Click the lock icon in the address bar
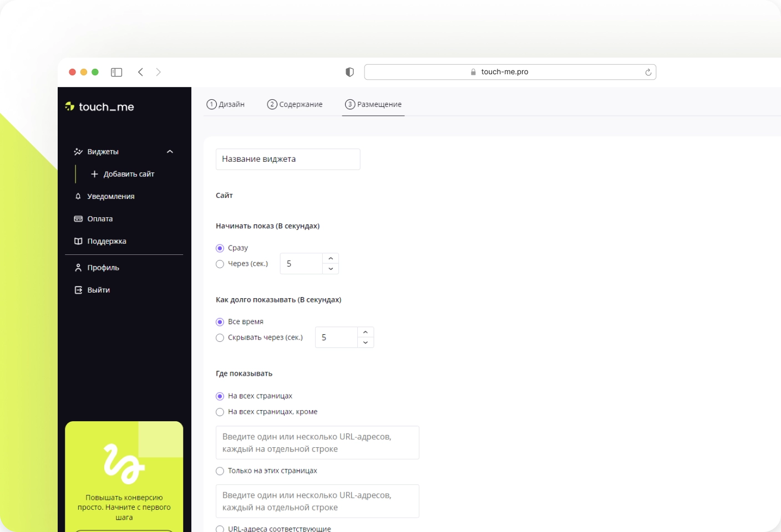This screenshot has width=781, height=532. pos(473,72)
